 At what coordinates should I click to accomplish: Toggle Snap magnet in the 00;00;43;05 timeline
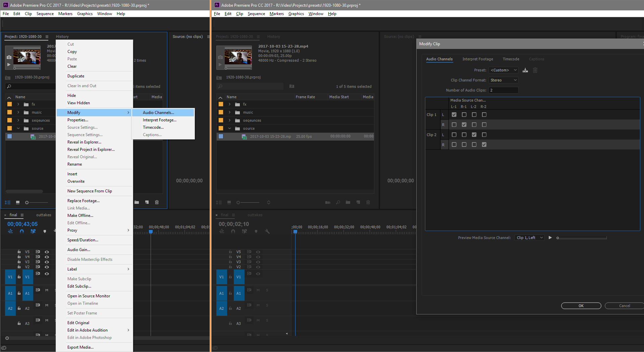tap(22, 231)
